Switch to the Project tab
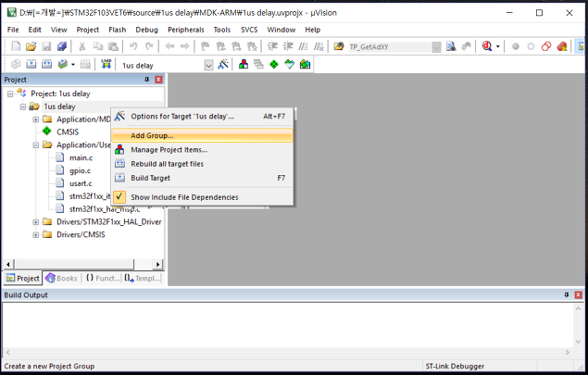Screen dimensions: 588x375 tap(23, 279)
